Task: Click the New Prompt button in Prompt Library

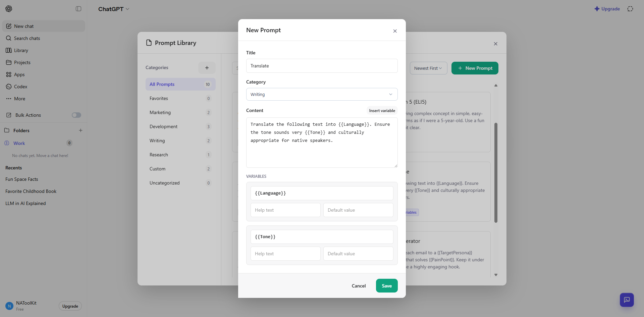Action: click(x=475, y=68)
